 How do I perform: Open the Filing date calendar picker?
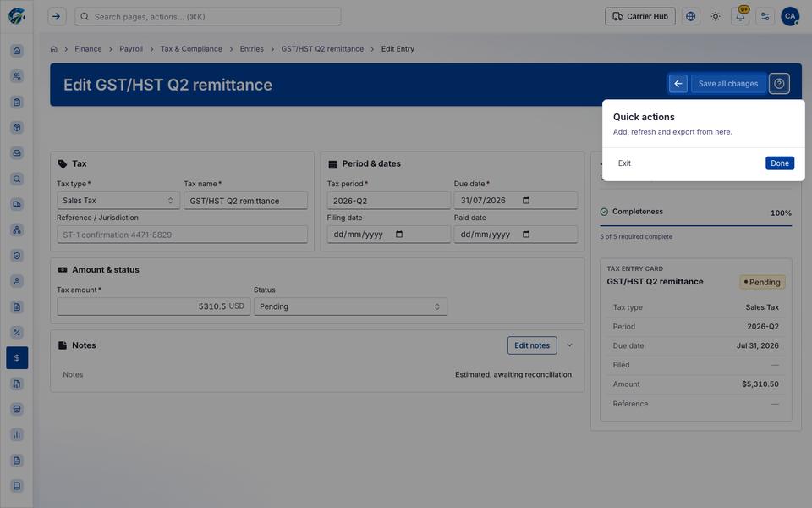tap(399, 235)
